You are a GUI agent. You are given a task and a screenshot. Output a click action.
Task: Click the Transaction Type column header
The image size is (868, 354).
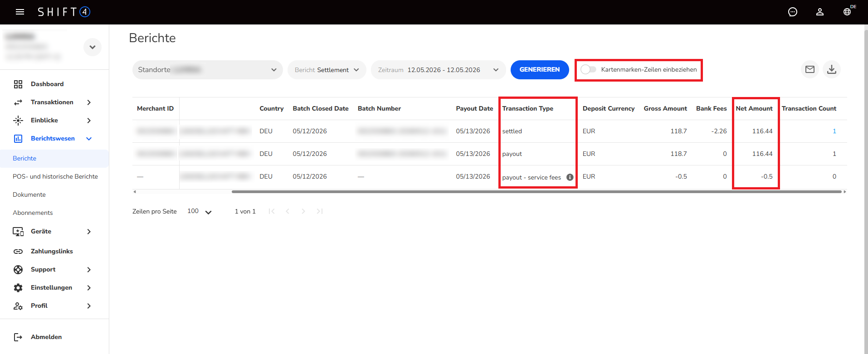point(528,109)
